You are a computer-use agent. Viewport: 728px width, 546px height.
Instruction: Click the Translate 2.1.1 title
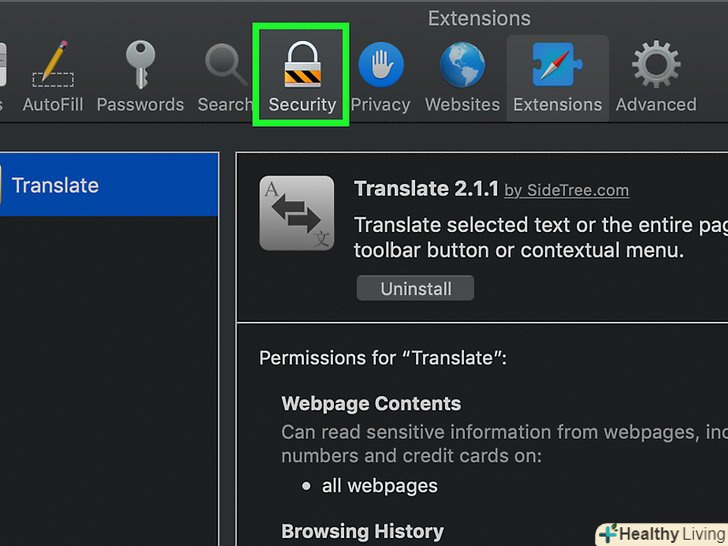coord(425,189)
